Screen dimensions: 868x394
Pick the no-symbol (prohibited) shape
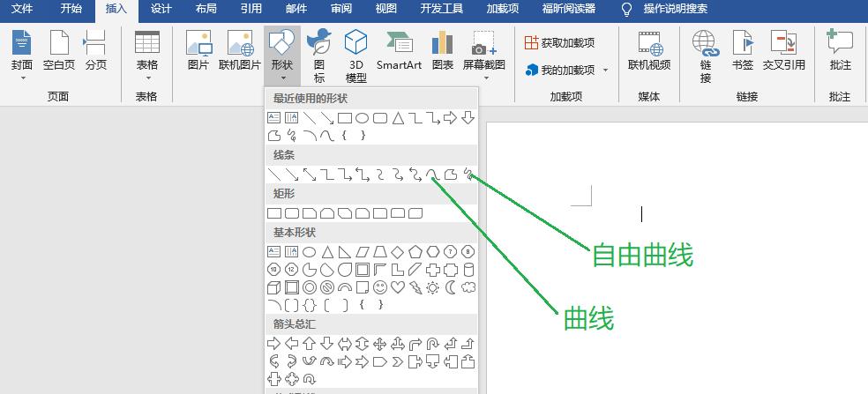327,287
